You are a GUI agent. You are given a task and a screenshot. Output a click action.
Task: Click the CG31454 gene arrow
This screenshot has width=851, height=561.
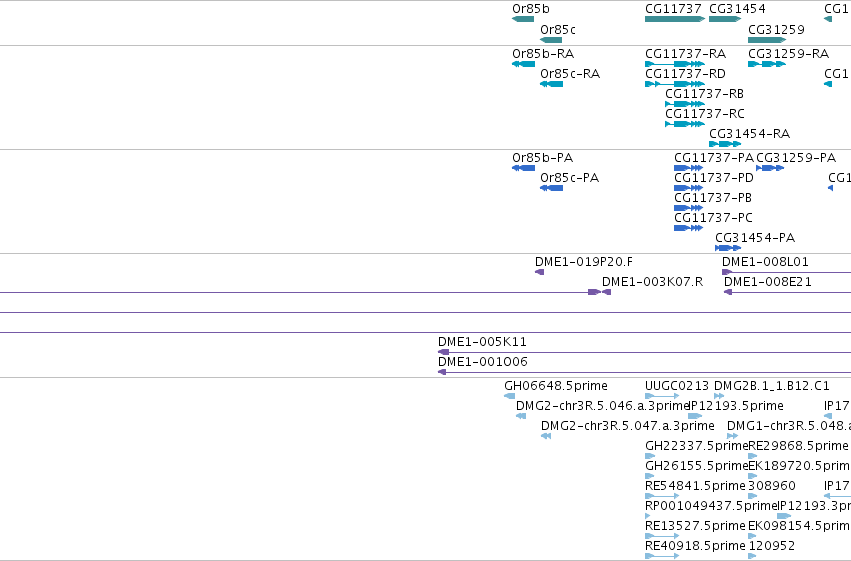point(725,19)
